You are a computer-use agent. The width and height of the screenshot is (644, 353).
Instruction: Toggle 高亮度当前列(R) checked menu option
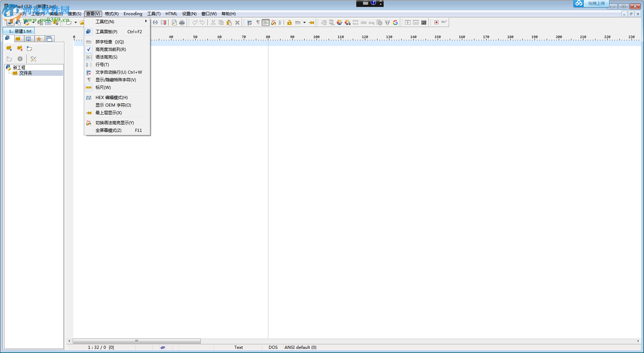point(110,49)
